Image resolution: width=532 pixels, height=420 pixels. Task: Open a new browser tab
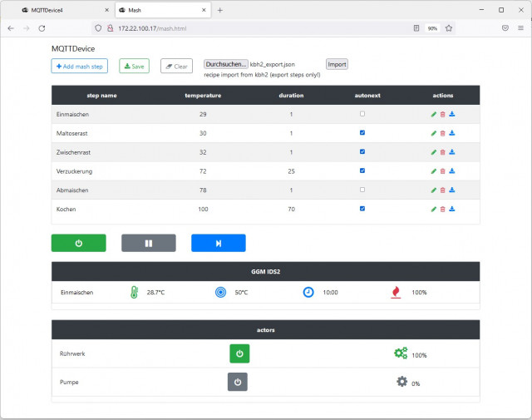point(219,10)
